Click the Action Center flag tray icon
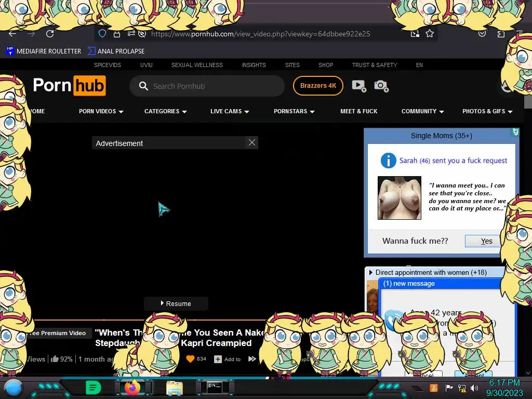 point(449,388)
